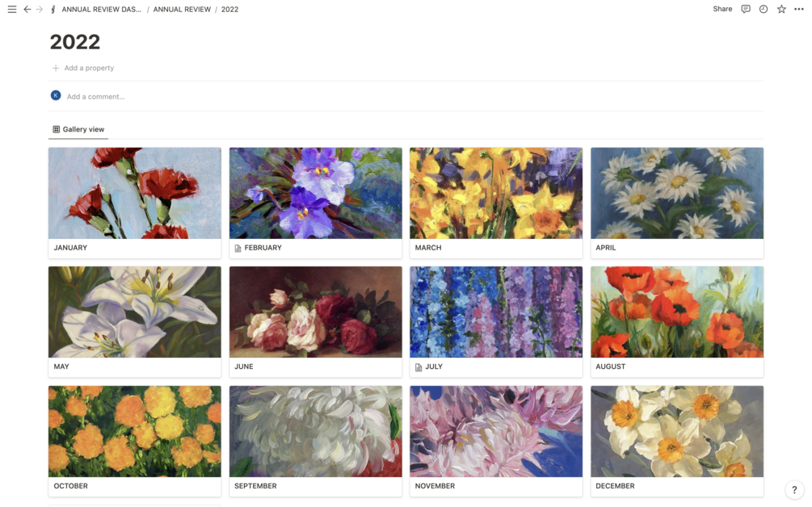Image resolution: width=812 pixels, height=507 pixels.
Task: Click the SEPTEMBER card title
Action: pos(255,486)
